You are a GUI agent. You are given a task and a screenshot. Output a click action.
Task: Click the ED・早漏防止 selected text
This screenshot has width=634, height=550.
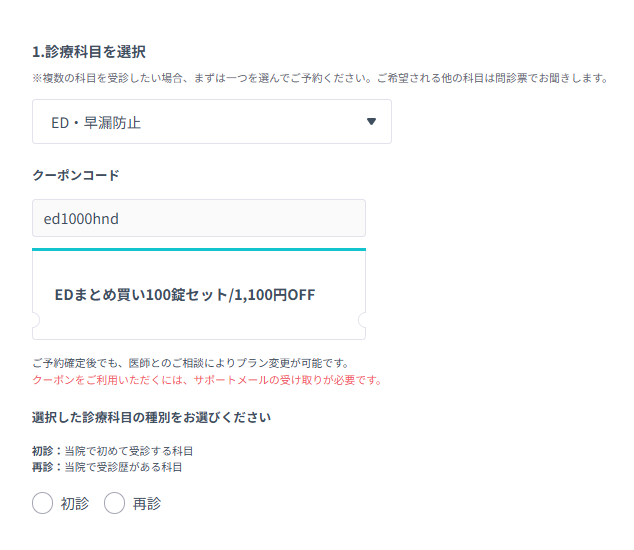tap(96, 123)
